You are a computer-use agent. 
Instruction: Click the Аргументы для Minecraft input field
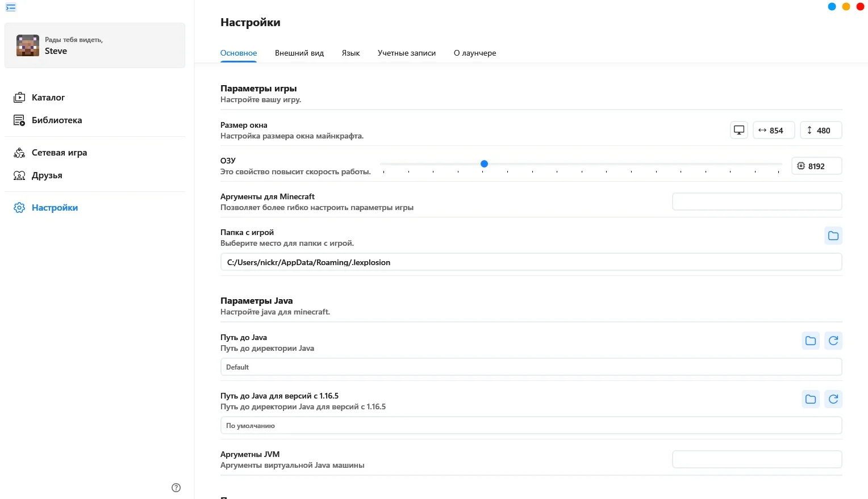(757, 202)
